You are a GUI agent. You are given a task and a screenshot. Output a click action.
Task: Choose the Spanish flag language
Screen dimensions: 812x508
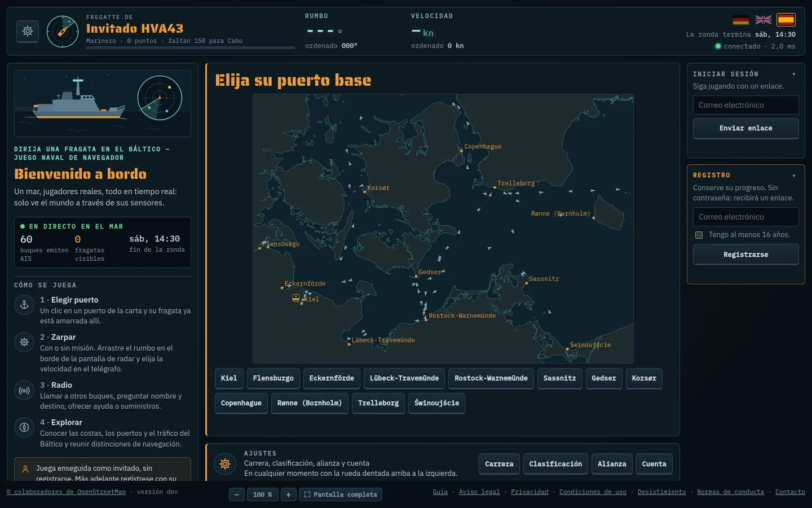click(x=786, y=20)
